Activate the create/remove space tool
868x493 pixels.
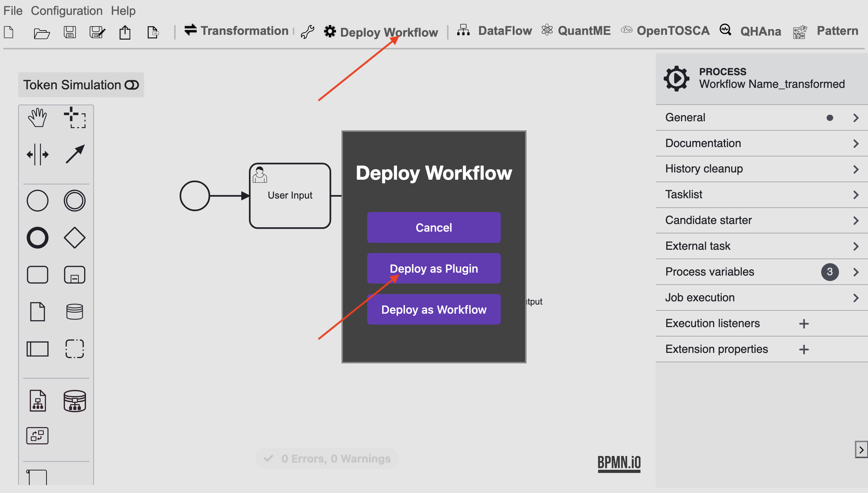point(37,155)
